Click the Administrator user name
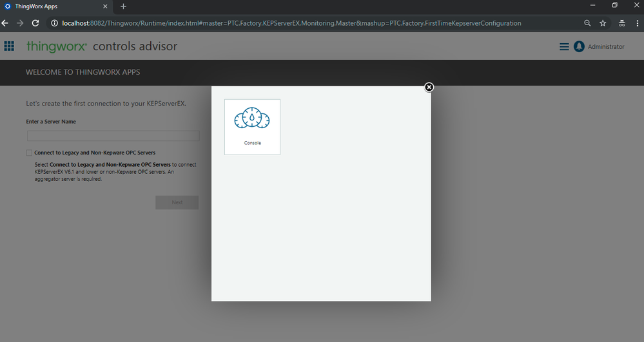The image size is (644, 342). click(606, 47)
